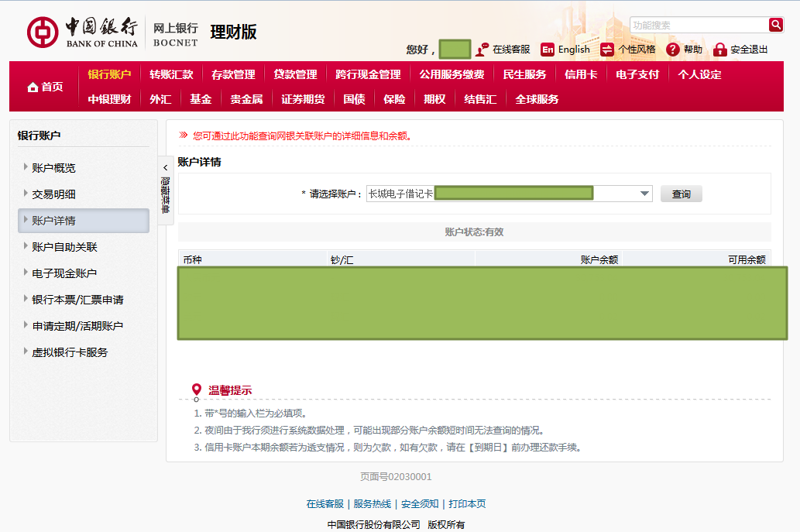
Task: Open the 公用服务缴费 menu
Action: click(x=452, y=74)
